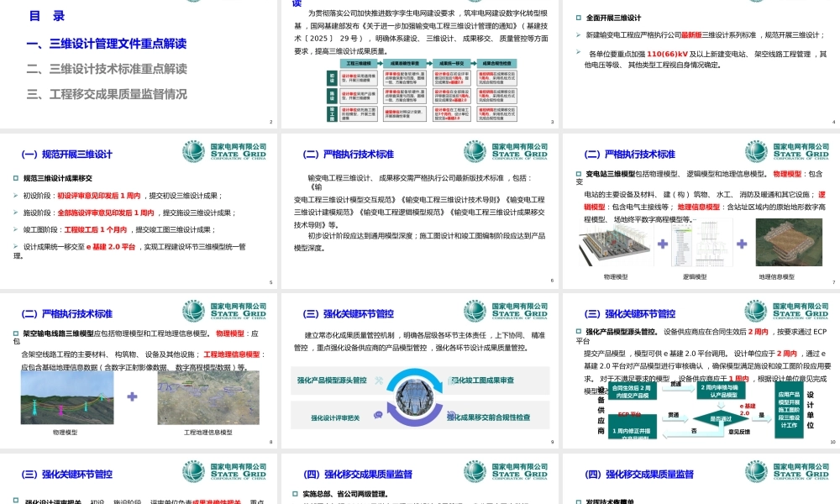
Task: Click 物理模型 caption on slide 8
Action: [65, 433]
